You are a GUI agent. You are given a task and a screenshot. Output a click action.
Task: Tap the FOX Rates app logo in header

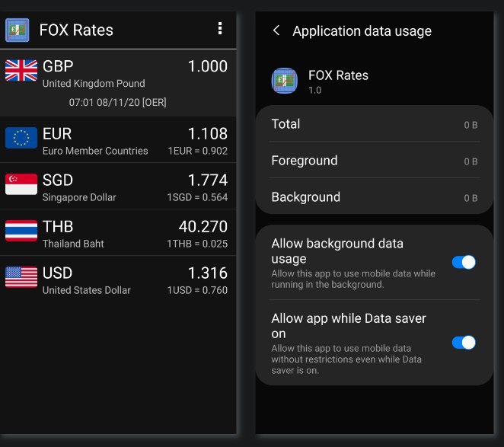(18, 30)
